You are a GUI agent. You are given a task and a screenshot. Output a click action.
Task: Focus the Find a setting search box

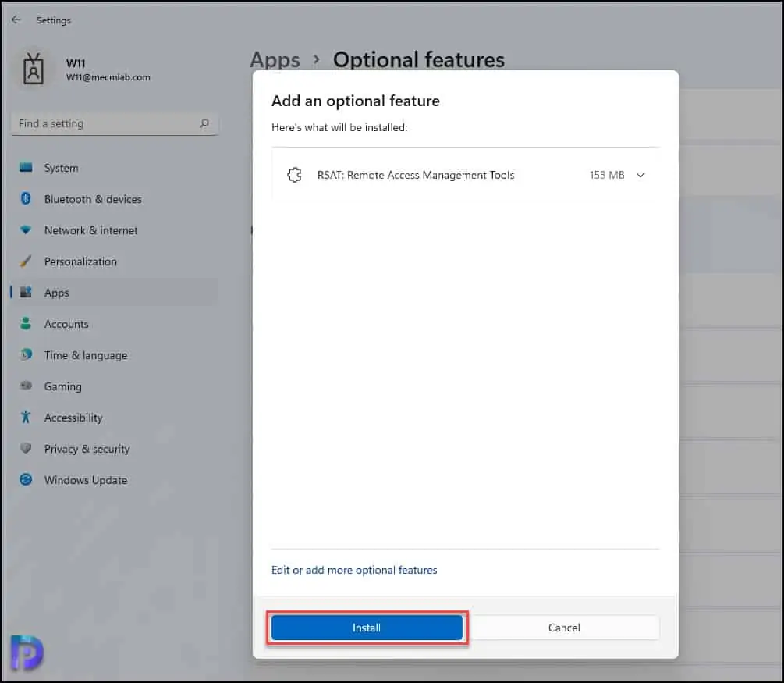115,123
